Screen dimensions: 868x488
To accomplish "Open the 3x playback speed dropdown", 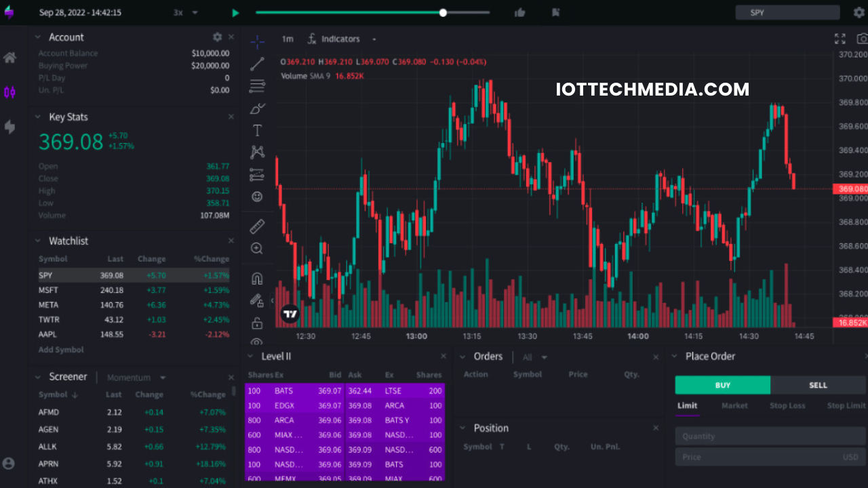I will [186, 12].
